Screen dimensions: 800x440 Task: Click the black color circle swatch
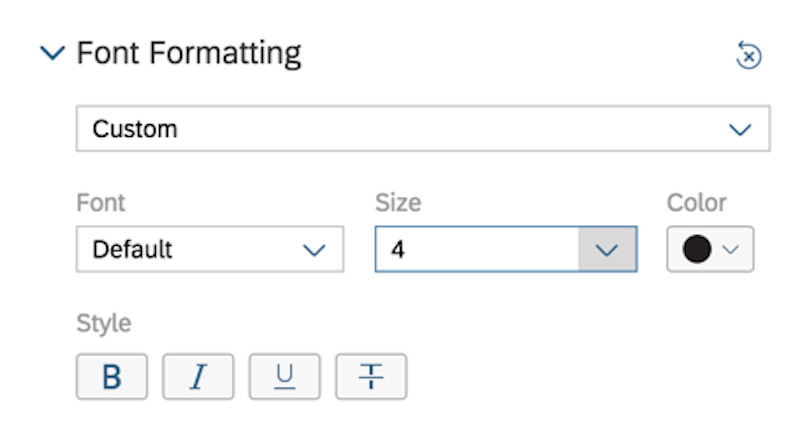(696, 249)
